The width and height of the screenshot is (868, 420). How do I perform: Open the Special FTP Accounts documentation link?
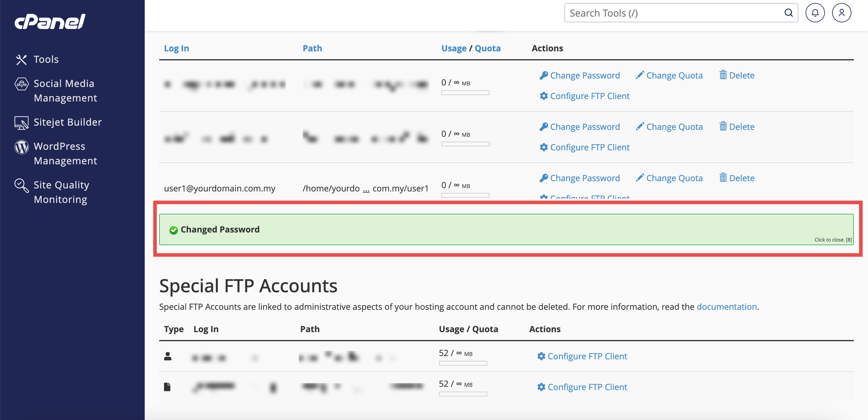coord(727,307)
